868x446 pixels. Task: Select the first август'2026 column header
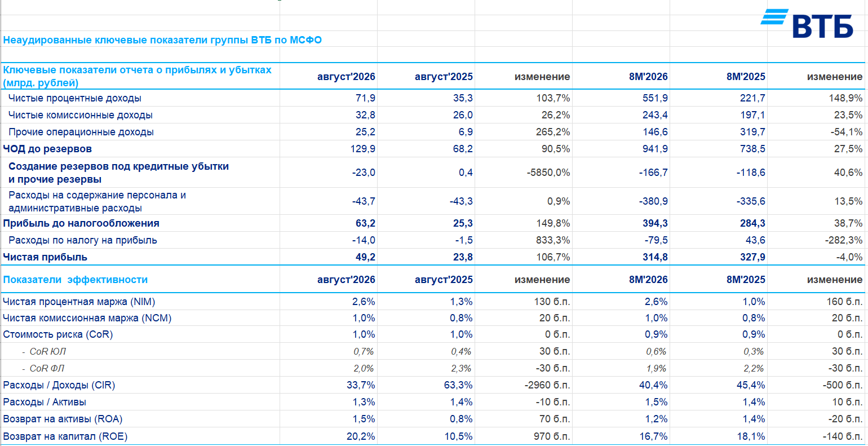point(346,77)
